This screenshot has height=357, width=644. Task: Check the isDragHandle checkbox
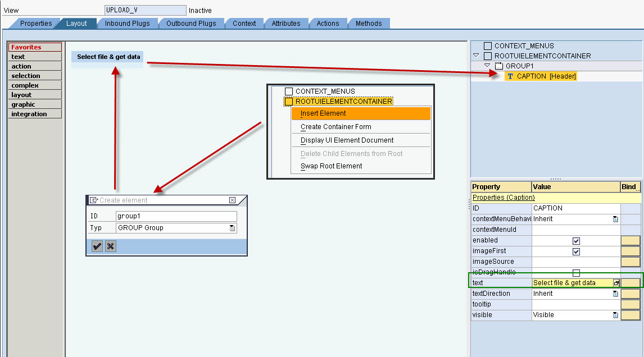click(575, 272)
